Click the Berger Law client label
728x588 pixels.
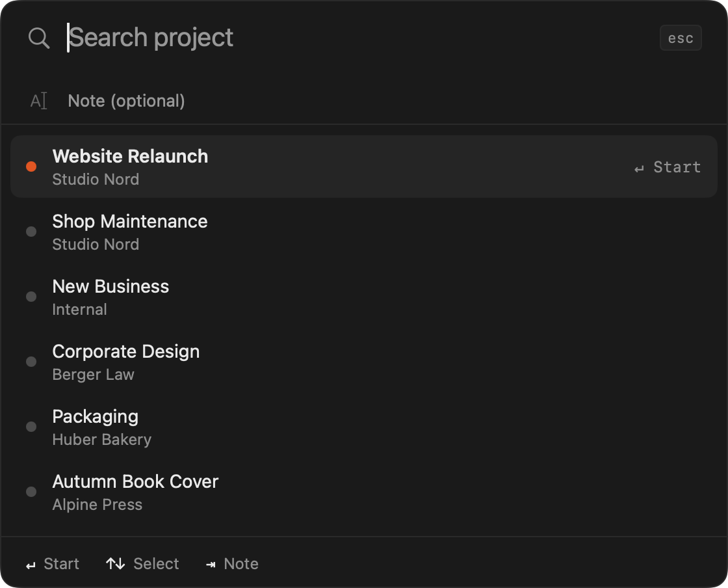(x=94, y=375)
